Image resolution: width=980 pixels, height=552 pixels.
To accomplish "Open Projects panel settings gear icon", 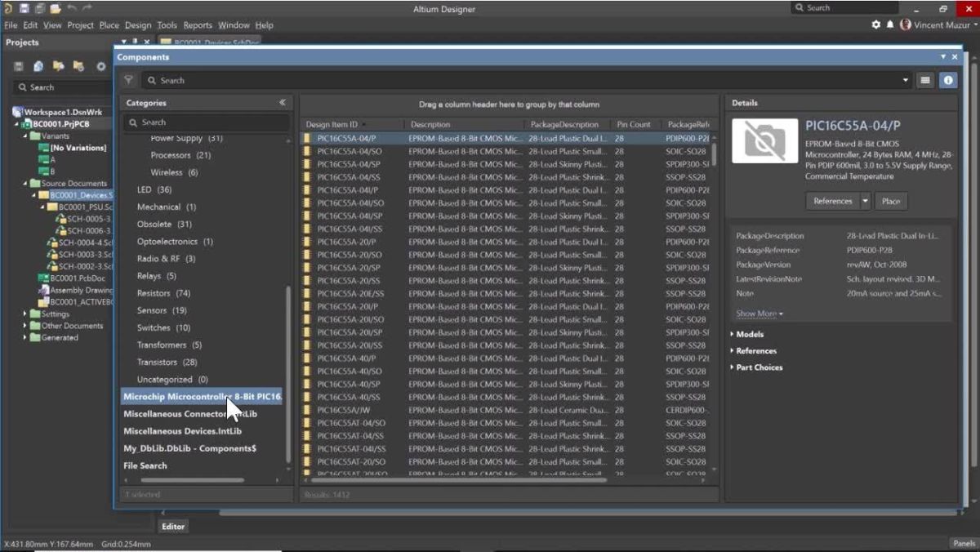I will click(x=101, y=67).
